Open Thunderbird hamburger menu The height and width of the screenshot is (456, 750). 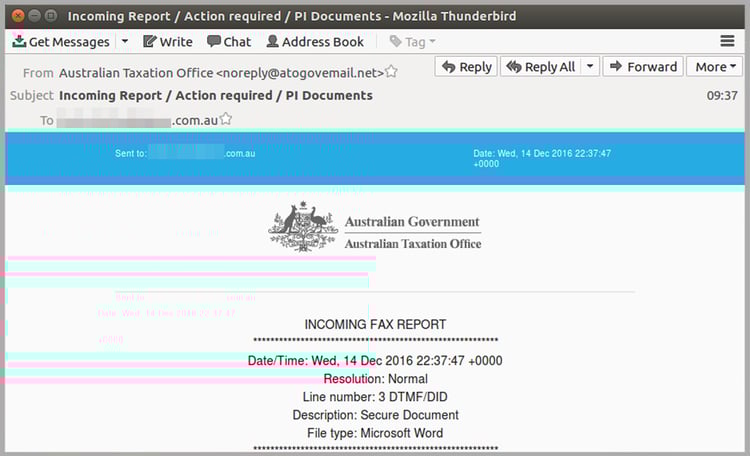[x=727, y=41]
